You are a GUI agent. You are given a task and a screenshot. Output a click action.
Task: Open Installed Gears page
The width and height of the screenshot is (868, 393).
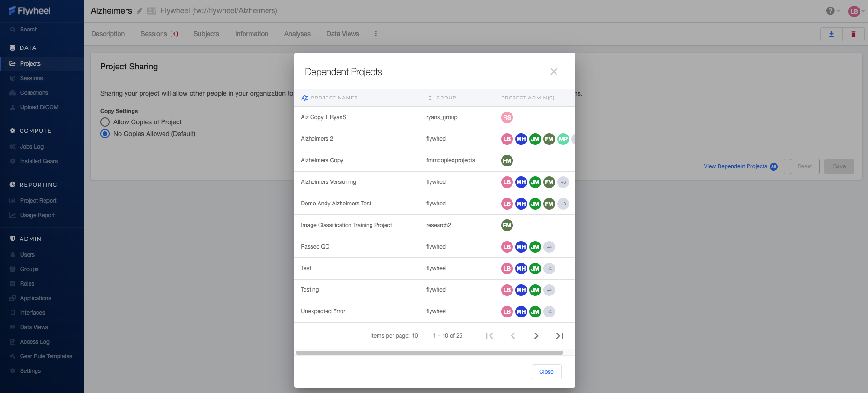[x=38, y=161]
